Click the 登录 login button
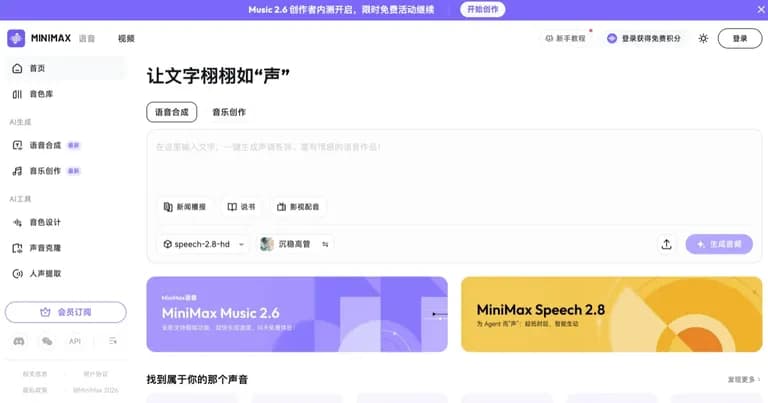 pos(740,38)
